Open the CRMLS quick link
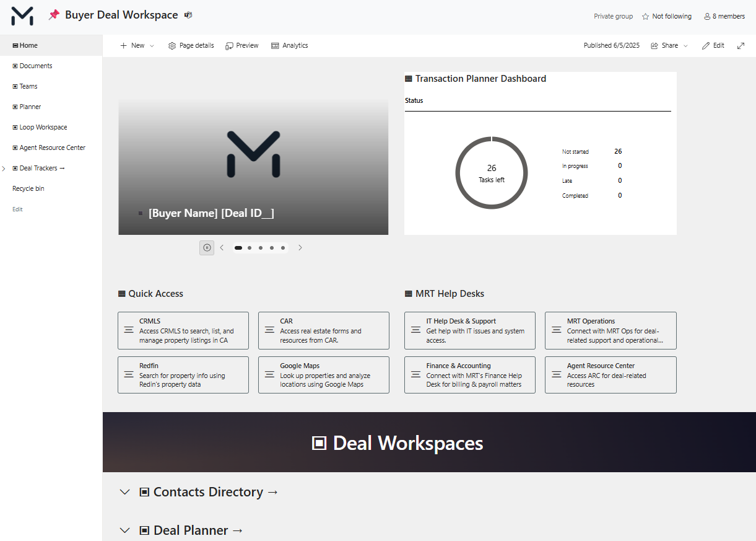The width and height of the screenshot is (756, 541). [183, 330]
